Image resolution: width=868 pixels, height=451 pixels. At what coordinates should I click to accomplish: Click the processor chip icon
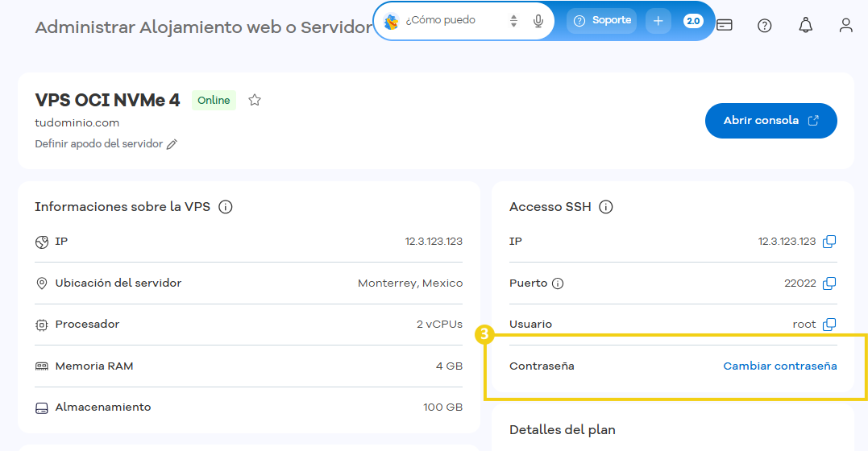tap(42, 325)
